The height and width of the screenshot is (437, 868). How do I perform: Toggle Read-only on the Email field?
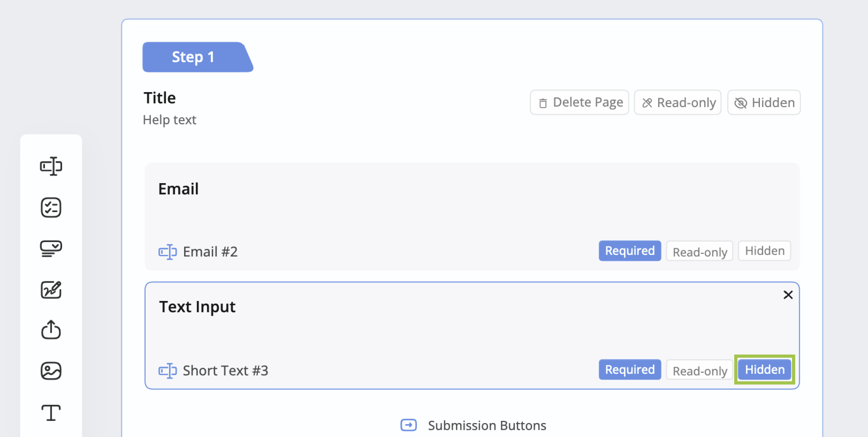coord(700,251)
